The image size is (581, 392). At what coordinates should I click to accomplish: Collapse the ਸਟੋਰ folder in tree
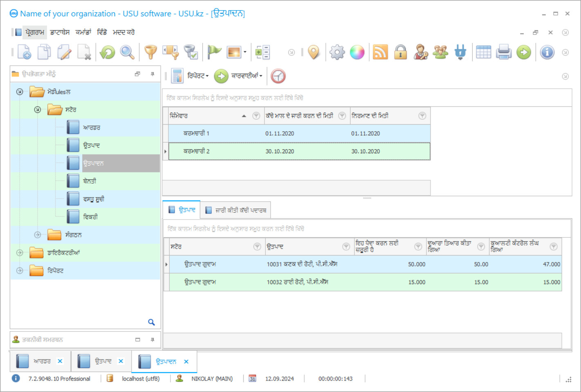[x=38, y=110]
